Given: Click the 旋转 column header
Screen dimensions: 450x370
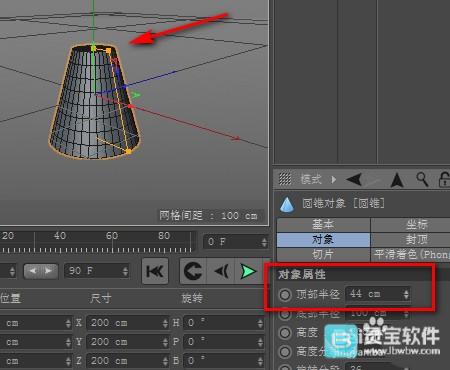Looking at the screenshot, I should pos(192,298).
